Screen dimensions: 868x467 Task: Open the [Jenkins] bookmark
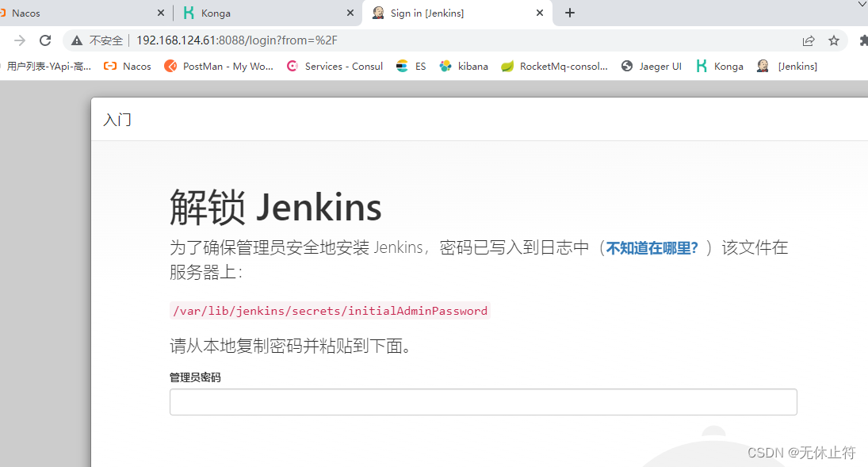pos(787,67)
